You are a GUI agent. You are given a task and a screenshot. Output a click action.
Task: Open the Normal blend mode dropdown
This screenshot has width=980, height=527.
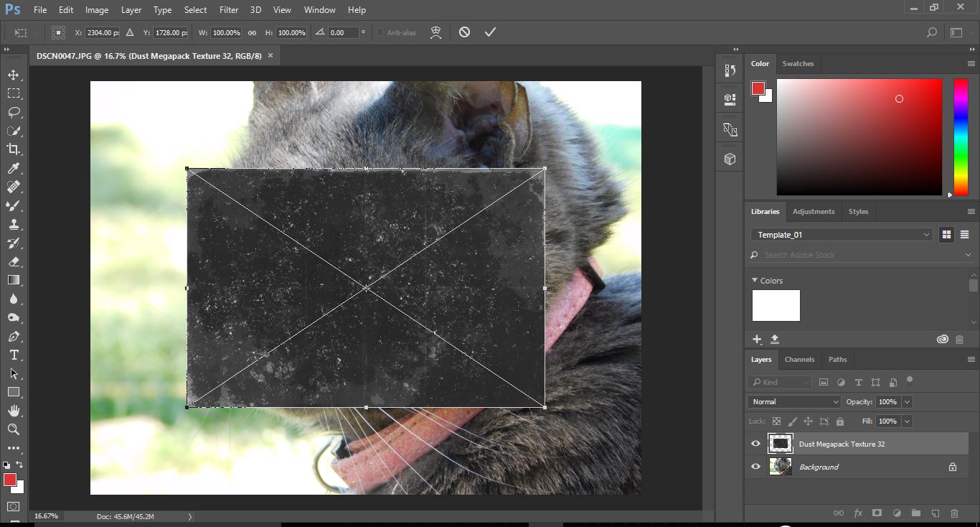tap(793, 401)
